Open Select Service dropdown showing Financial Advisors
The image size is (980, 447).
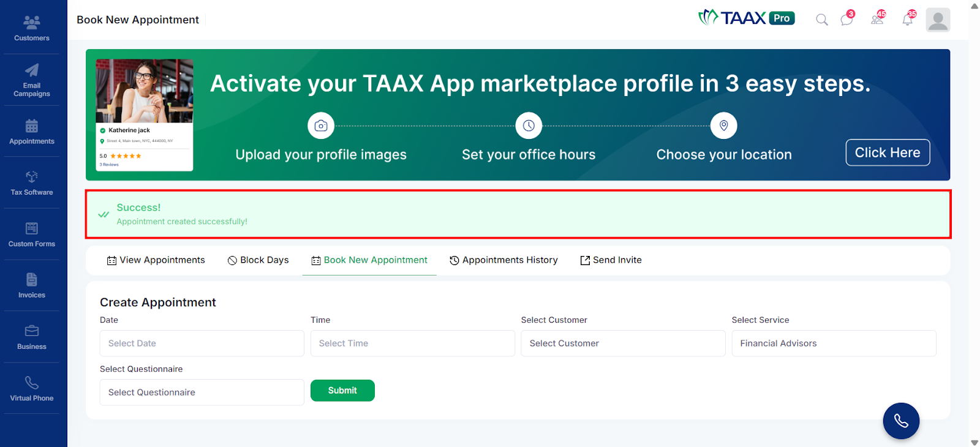click(x=834, y=344)
